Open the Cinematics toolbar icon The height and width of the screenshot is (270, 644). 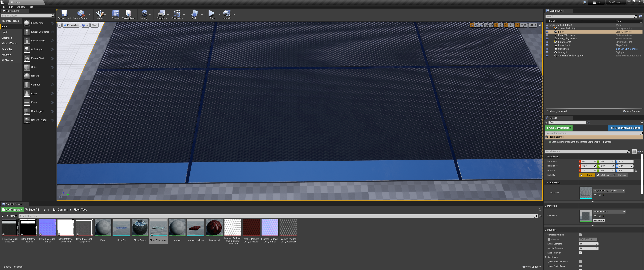[177, 14]
